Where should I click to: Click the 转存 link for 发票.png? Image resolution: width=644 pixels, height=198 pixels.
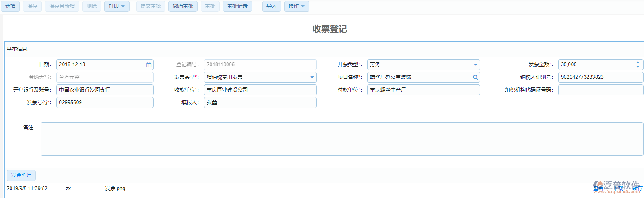tap(638, 189)
